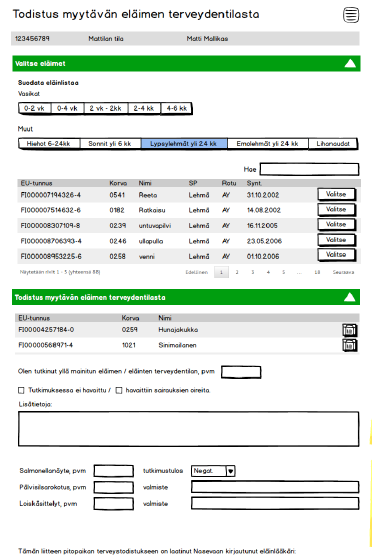The width and height of the screenshot is (372, 557).
Task: Focus the Loiskäsittelyt valmiste field
Action: (275, 503)
